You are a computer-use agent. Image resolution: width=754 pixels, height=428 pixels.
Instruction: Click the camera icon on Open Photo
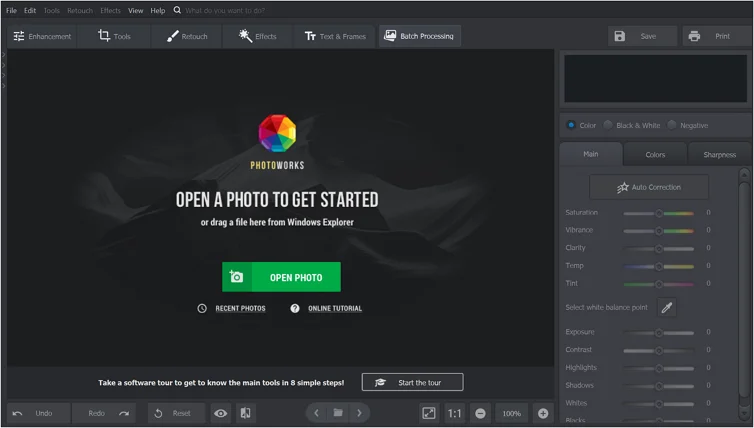click(237, 277)
